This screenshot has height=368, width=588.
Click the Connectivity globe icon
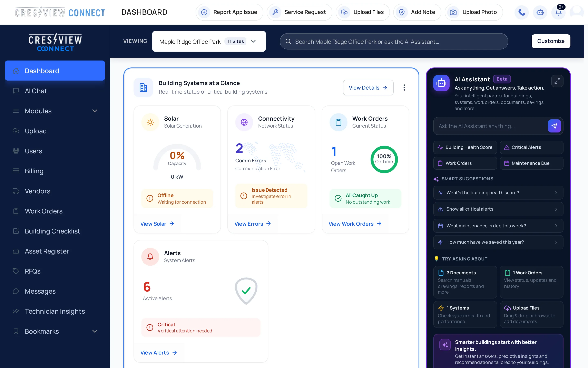pyautogui.click(x=244, y=122)
